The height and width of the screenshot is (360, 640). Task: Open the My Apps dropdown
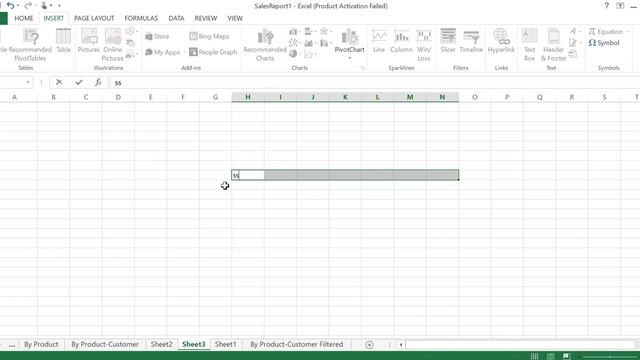[x=184, y=52]
